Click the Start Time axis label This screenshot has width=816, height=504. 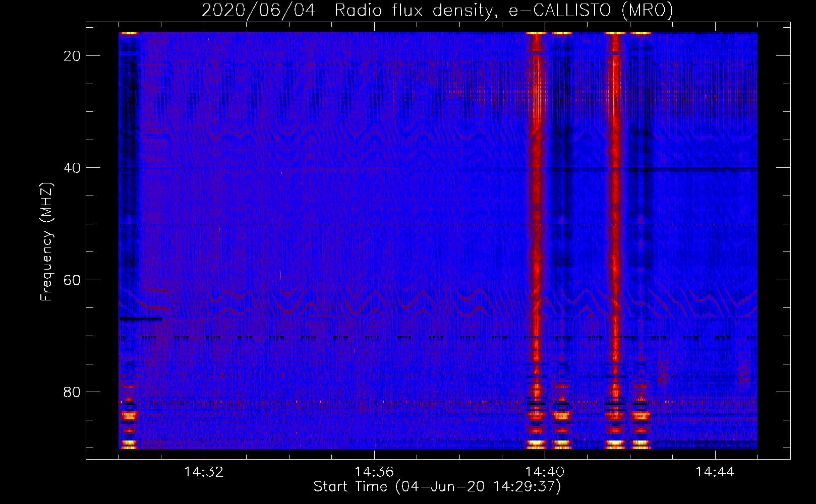[x=437, y=487]
